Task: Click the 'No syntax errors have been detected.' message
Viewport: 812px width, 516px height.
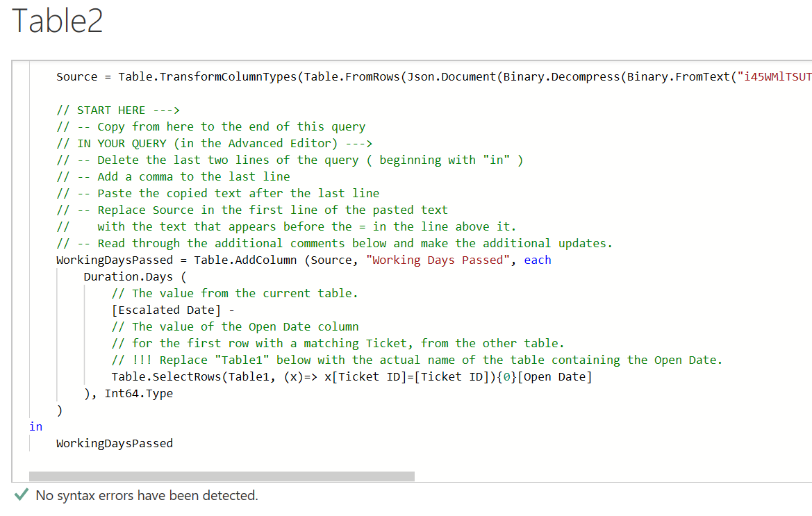Action: [147, 495]
